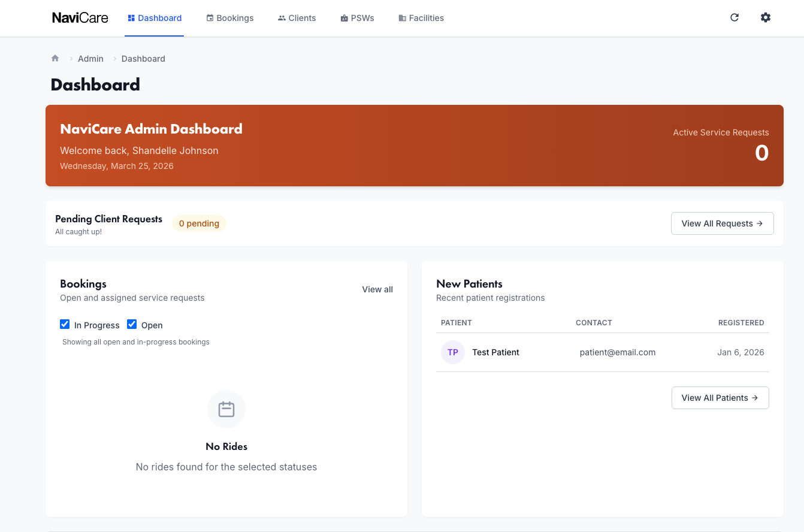Click the patient@email.com contact
Screen dimensions: 804x532
pos(618,352)
